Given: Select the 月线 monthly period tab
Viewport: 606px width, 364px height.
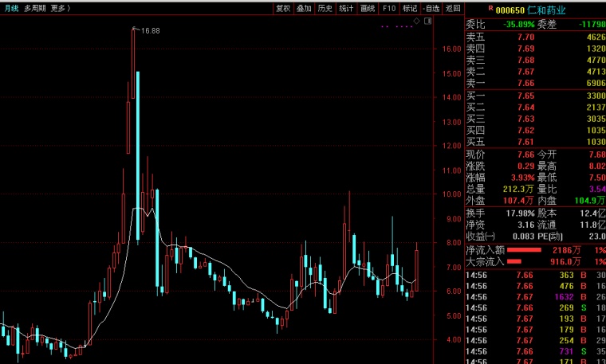Looking at the screenshot, I should 10,8.
